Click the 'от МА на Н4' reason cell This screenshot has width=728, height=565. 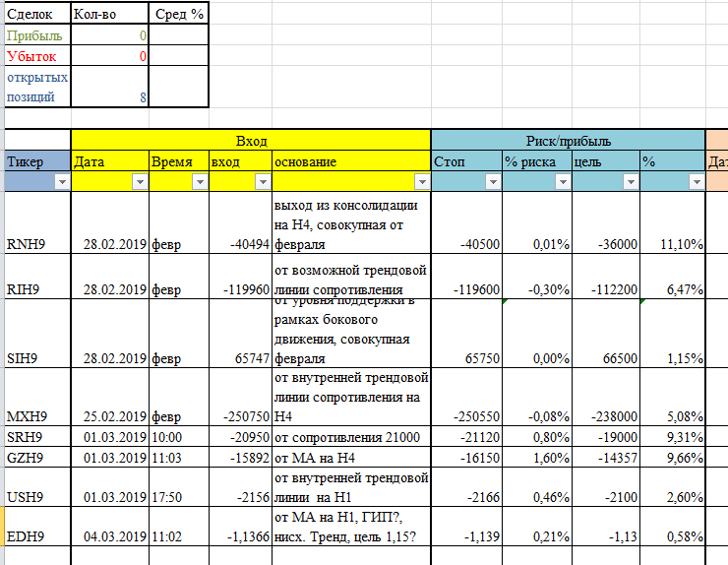click(351, 457)
